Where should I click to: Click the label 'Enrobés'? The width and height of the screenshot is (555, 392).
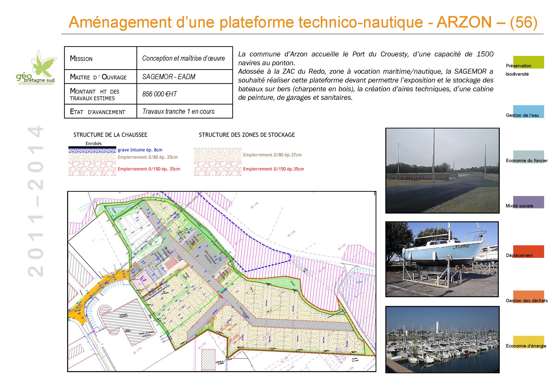[93, 143]
